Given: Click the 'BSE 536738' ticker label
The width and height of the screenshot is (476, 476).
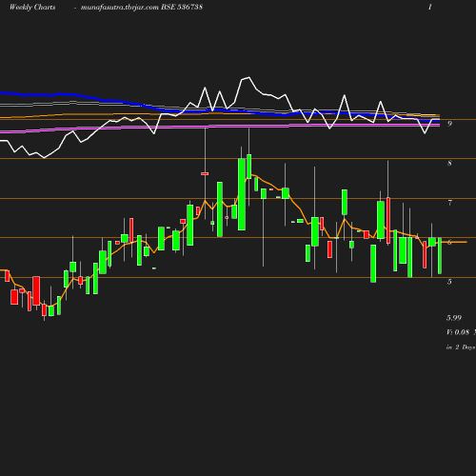Looking at the screenshot, I should click(182, 7).
